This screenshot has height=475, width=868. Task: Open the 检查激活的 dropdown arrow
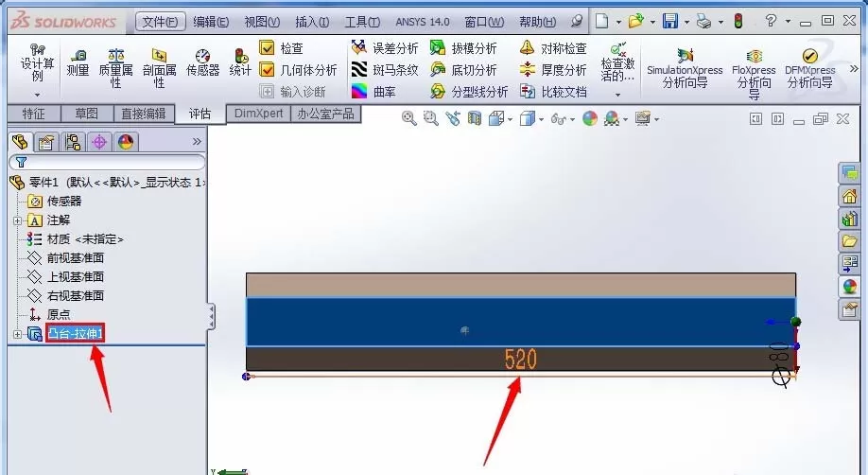click(x=617, y=95)
